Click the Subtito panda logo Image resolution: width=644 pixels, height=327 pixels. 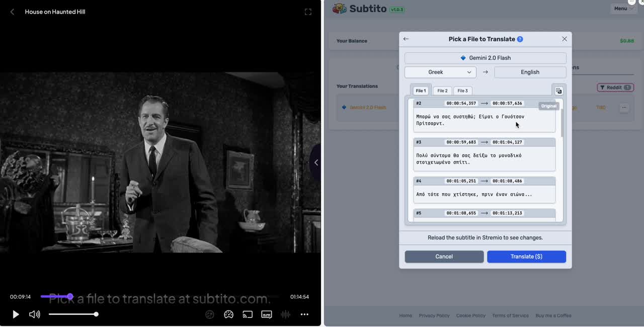click(x=339, y=9)
